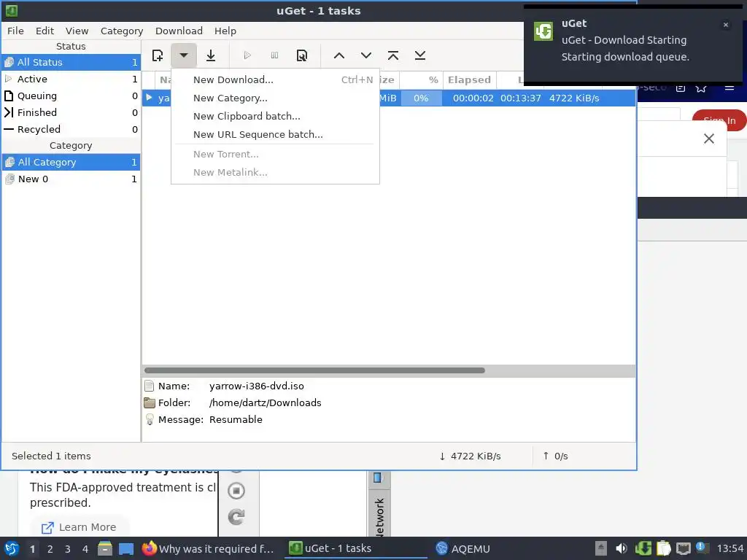Click upload speed 0/s in status bar
747x560 pixels.
click(x=555, y=456)
